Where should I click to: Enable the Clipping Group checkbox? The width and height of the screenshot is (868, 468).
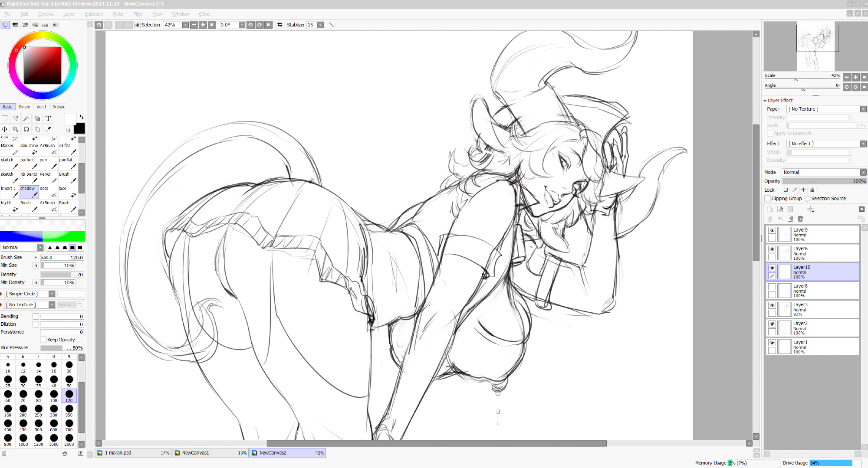[x=768, y=199]
